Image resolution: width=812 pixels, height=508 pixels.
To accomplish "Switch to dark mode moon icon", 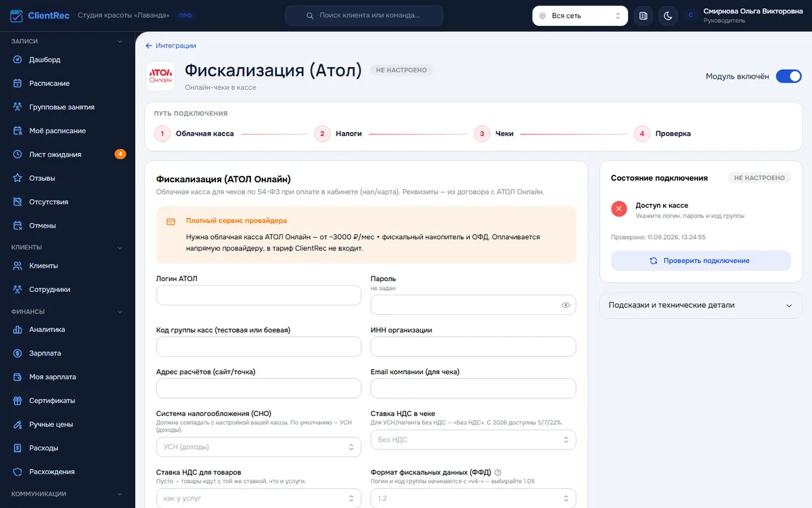I will pos(668,16).
